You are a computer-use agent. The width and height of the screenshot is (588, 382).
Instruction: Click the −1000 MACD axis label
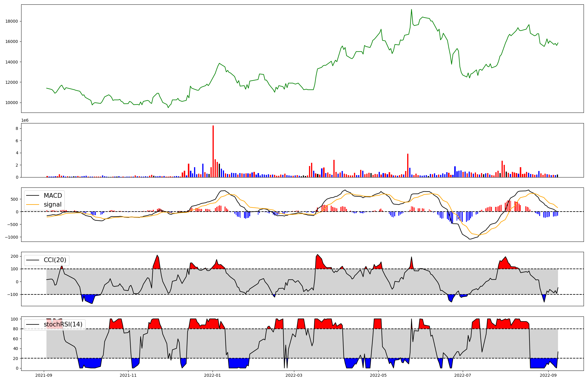11,237
